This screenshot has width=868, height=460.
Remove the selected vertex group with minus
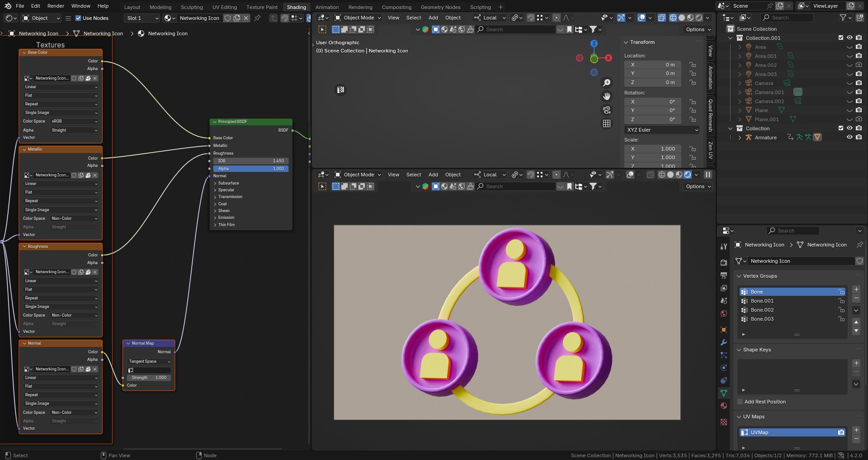click(x=856, y=299)
